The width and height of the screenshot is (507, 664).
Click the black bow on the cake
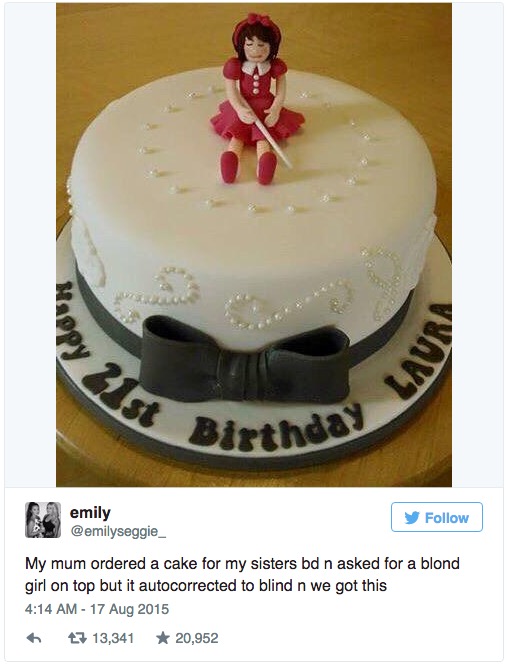245,360
